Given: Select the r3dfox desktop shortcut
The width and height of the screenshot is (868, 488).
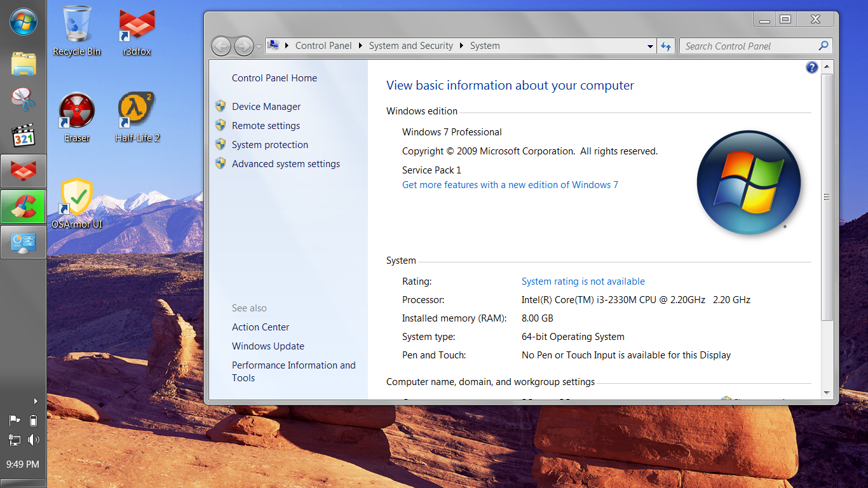Looking at the screenshot, I should (137, 31).
